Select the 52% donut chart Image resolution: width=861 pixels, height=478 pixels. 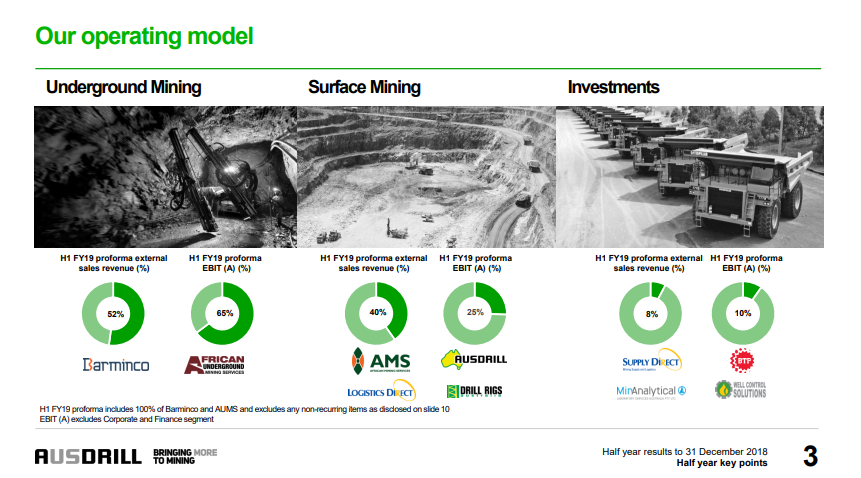pyautogui.click(x=113, y=314)
